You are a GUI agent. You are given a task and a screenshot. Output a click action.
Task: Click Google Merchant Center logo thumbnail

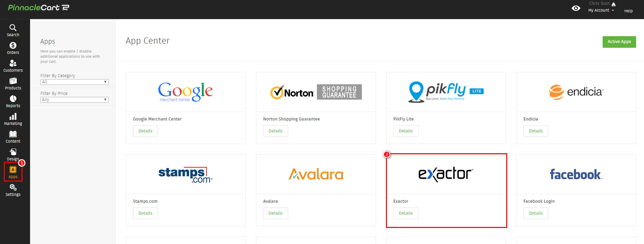coord(186,92)
